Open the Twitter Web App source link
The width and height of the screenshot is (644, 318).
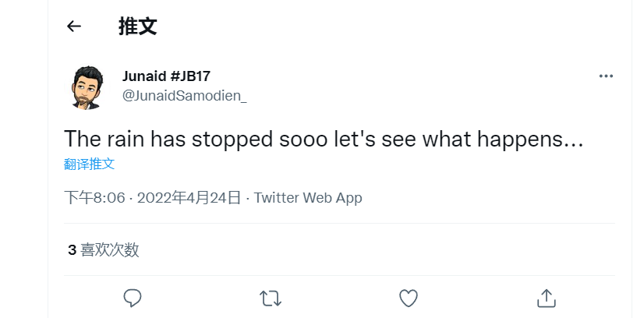tap(308, 198)
